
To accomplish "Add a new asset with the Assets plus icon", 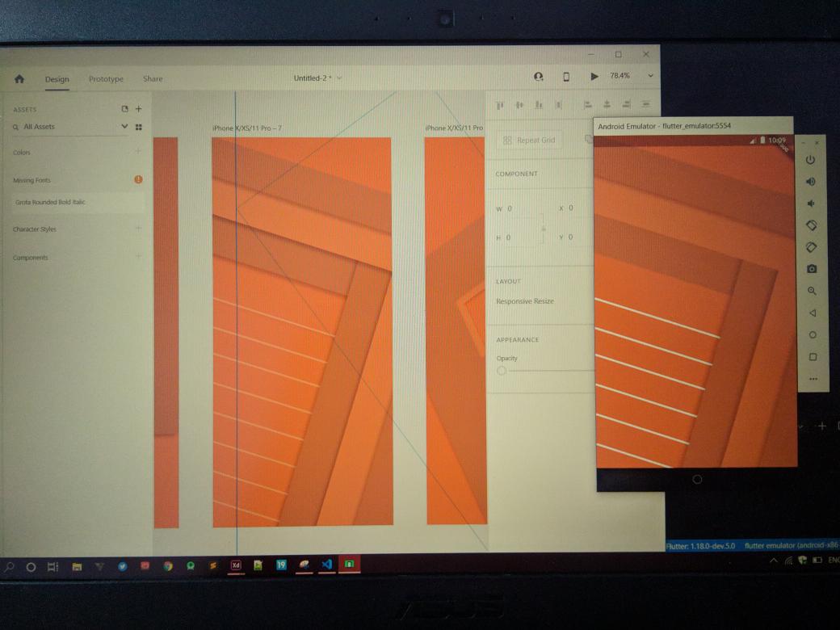I will click(139, 109).
